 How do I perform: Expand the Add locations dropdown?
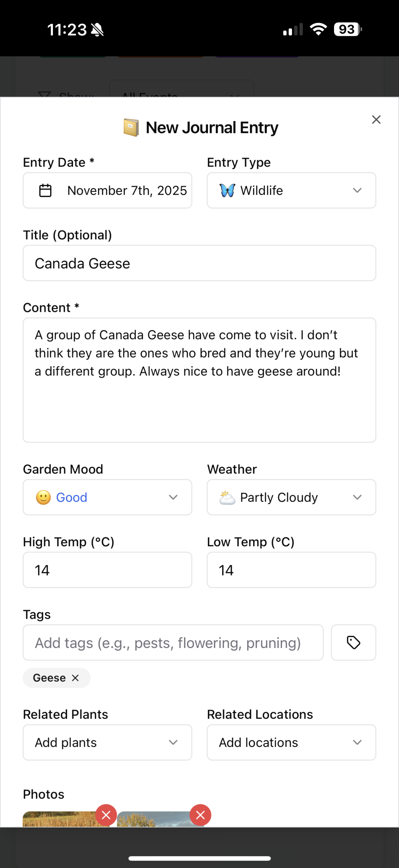tap(291, 743)
